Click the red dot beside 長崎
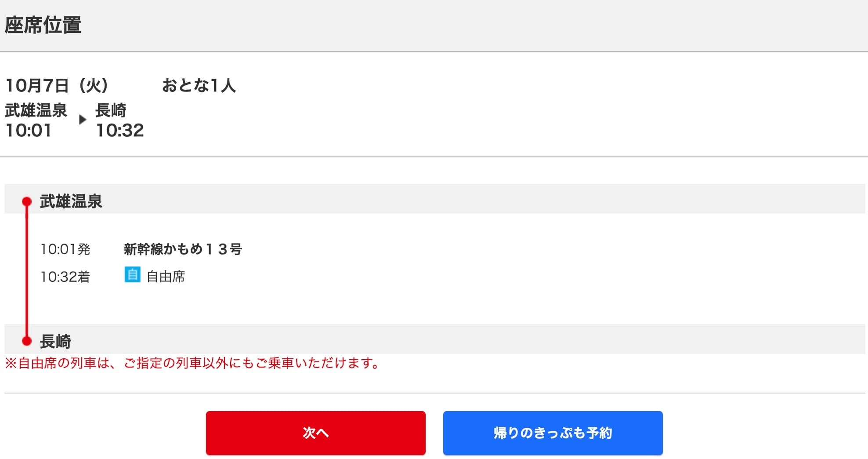The image size is (868, 459). [x=27, y=341]
